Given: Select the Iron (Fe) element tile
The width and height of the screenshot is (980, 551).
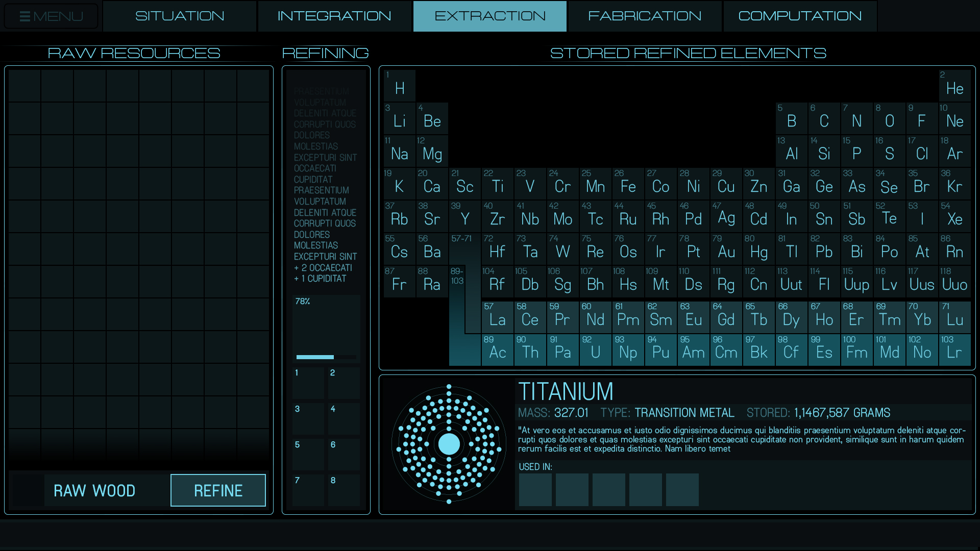Looking at the screenshot, I should [x=628, y=183].
